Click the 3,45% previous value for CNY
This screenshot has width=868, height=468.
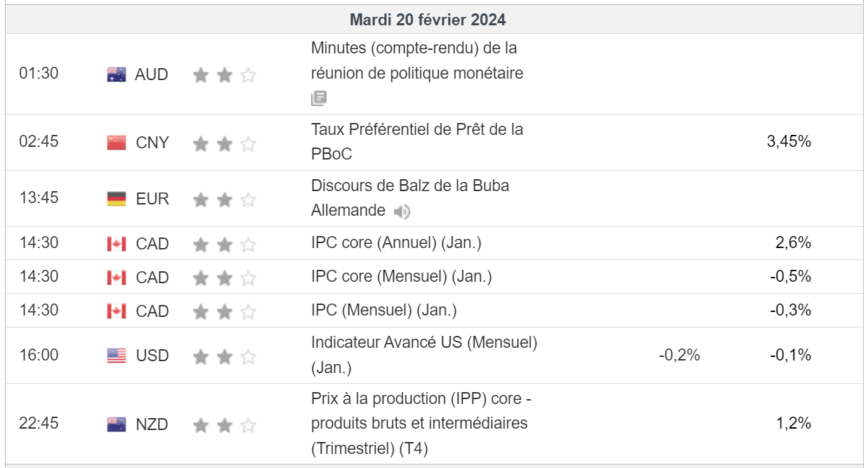coord(790,141)
